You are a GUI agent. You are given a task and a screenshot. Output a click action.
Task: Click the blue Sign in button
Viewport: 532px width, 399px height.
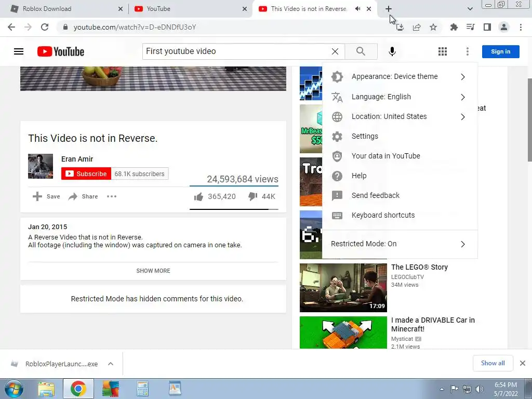pos(500,51)
